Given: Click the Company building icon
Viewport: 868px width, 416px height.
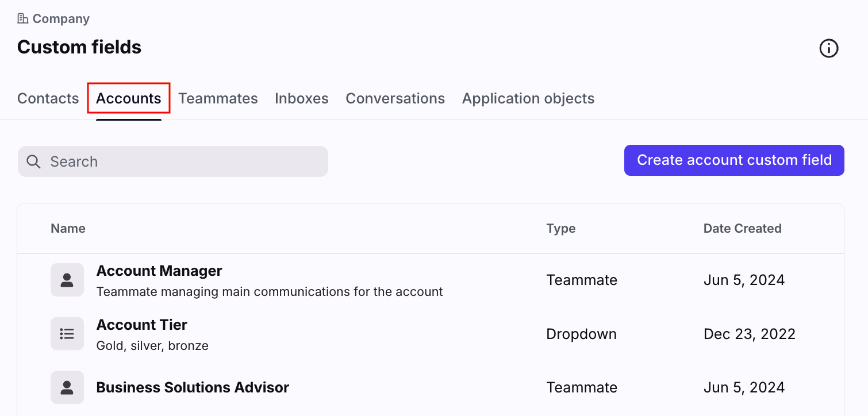Looking at the screenshot, I should pyautogui.click(x=23, y=19).
